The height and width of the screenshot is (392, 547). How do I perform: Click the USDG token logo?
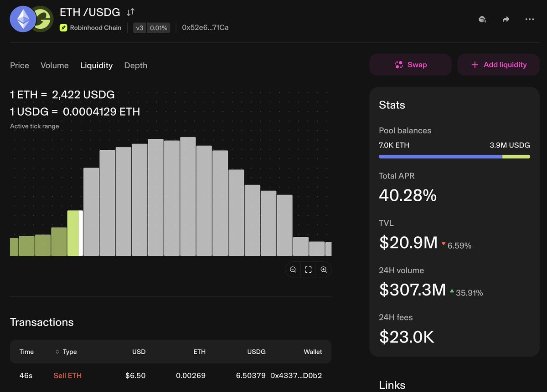click(44, 19)
